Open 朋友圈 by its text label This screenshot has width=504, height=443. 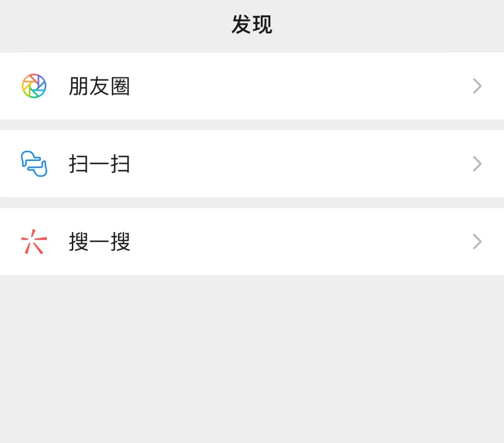click(99, 86)
